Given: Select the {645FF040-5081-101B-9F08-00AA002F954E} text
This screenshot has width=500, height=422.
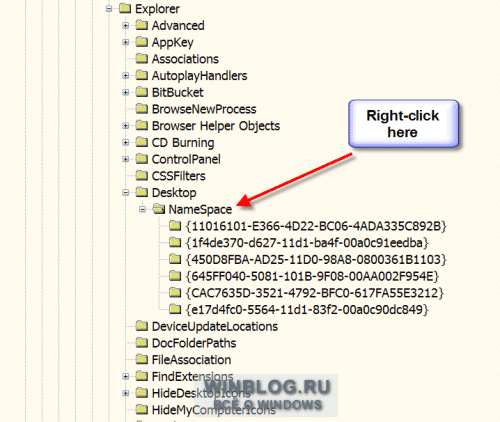Looking at the screenshot, I should click(x=312, y=276).
